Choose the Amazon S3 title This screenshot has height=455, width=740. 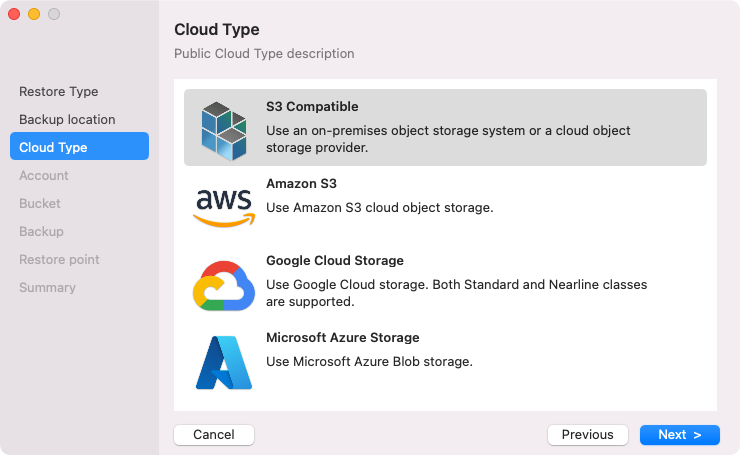[x=301, y=184]
